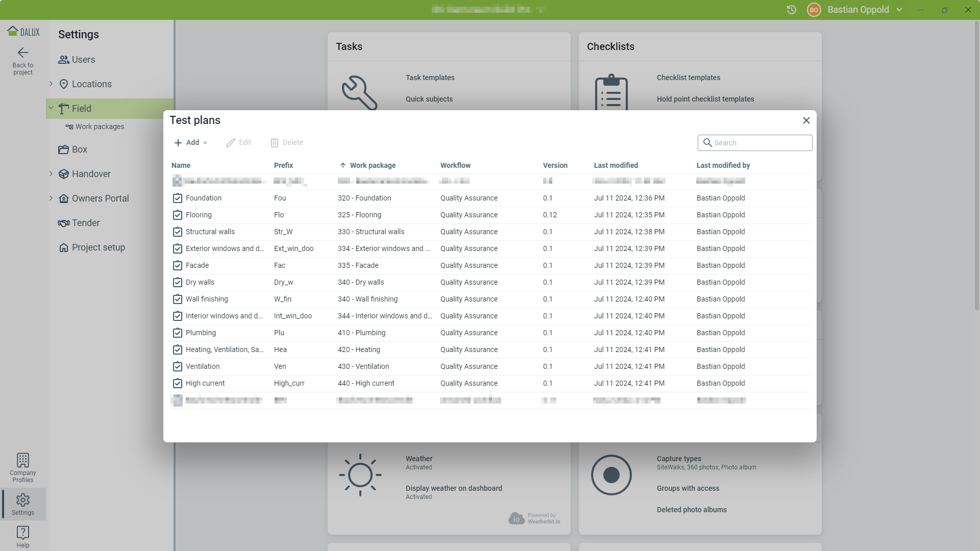980x551 pixels.
Task: Open the Users settings page
Action: coord(83,60)
